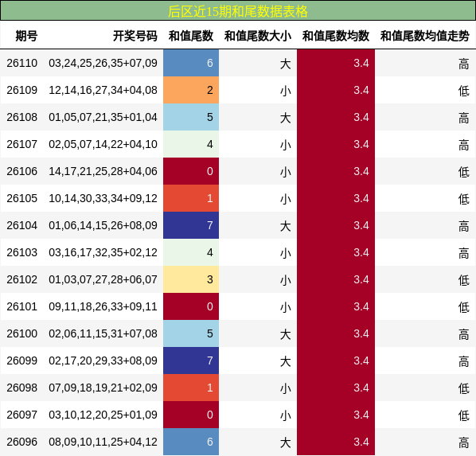
Task: Click the 和值尾数均数 column header
Action: (336, 36)
